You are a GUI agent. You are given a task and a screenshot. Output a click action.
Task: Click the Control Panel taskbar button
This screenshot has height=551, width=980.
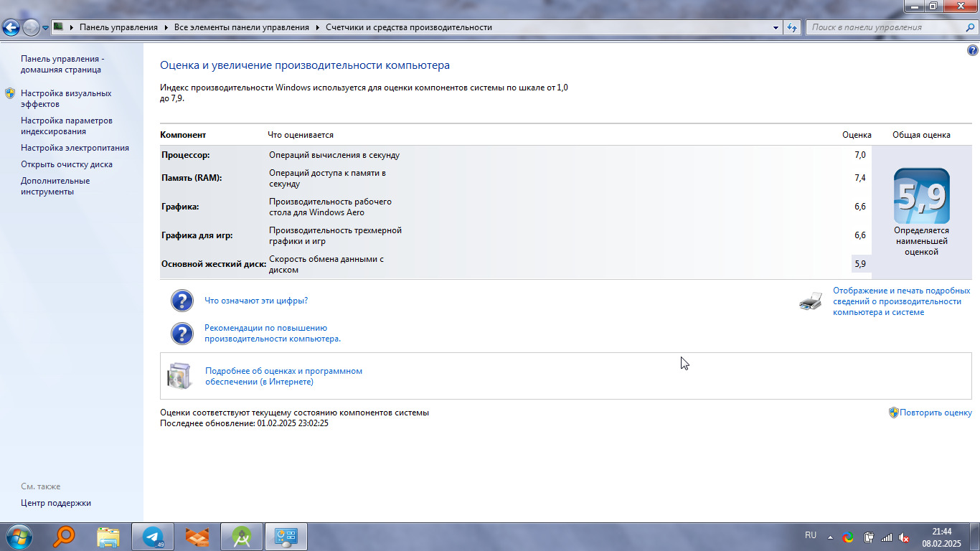[x=286, y=537]
